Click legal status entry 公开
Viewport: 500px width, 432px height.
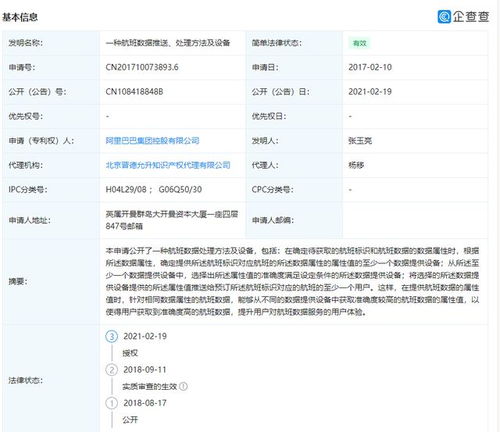click(130, 420)
